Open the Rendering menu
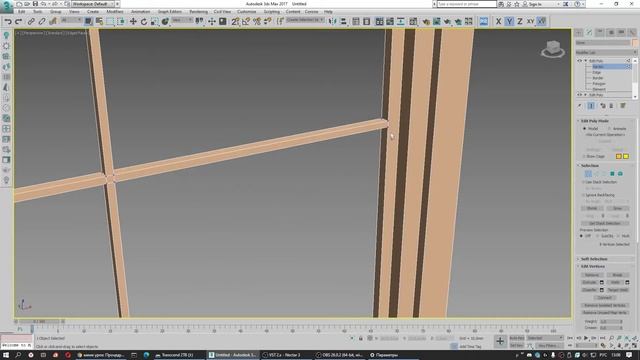The image size is (640, 360). [199, 11]
